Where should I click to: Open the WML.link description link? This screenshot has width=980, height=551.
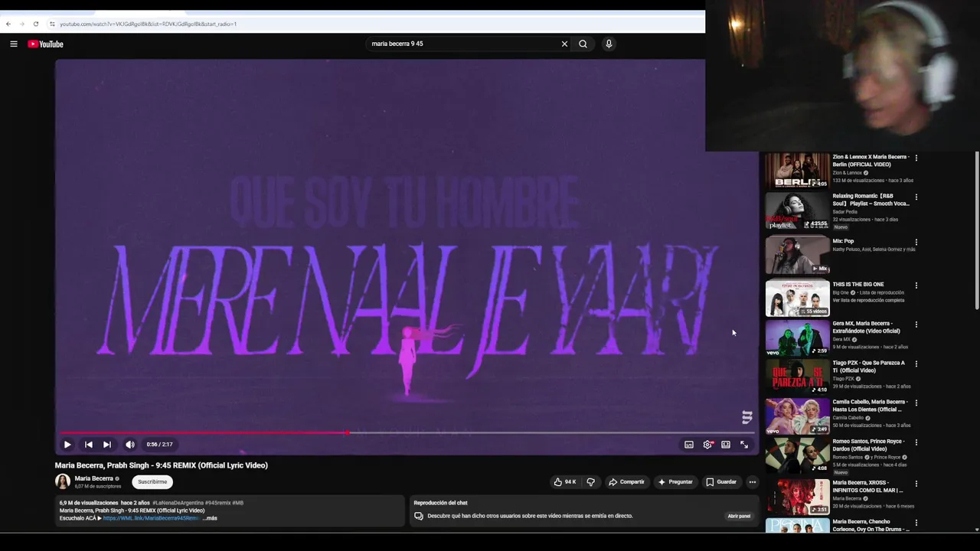tap(151, 518)
